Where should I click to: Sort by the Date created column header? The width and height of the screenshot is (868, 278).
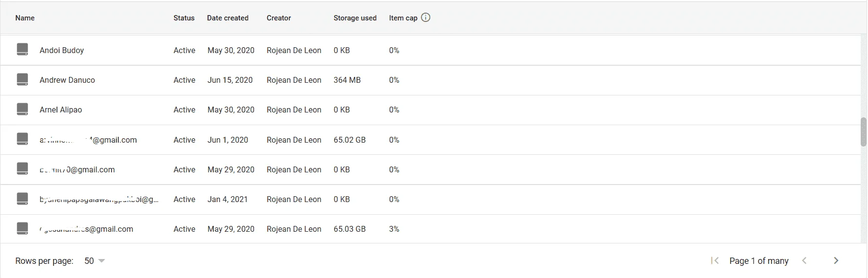[227, 18]
